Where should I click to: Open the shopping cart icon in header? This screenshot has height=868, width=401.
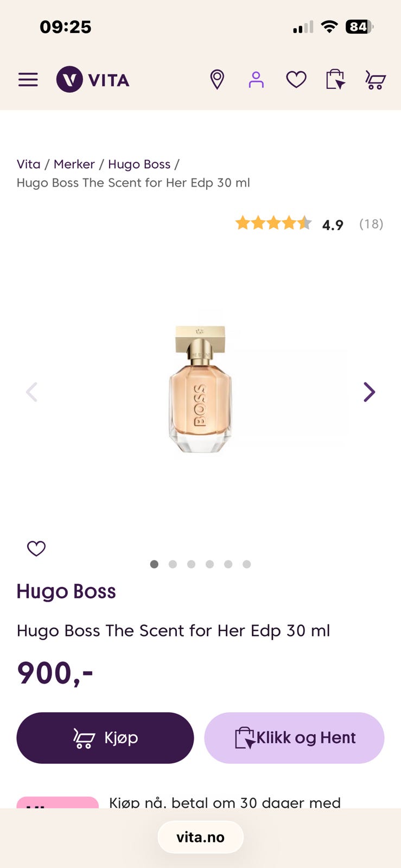pyautogui.click(x=375, y=80)
